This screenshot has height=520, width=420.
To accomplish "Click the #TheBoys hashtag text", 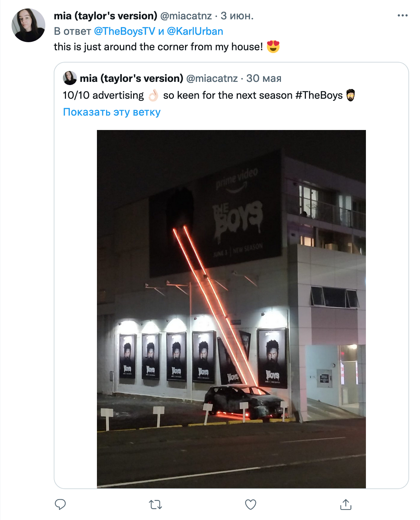I will tap(319, 95).
